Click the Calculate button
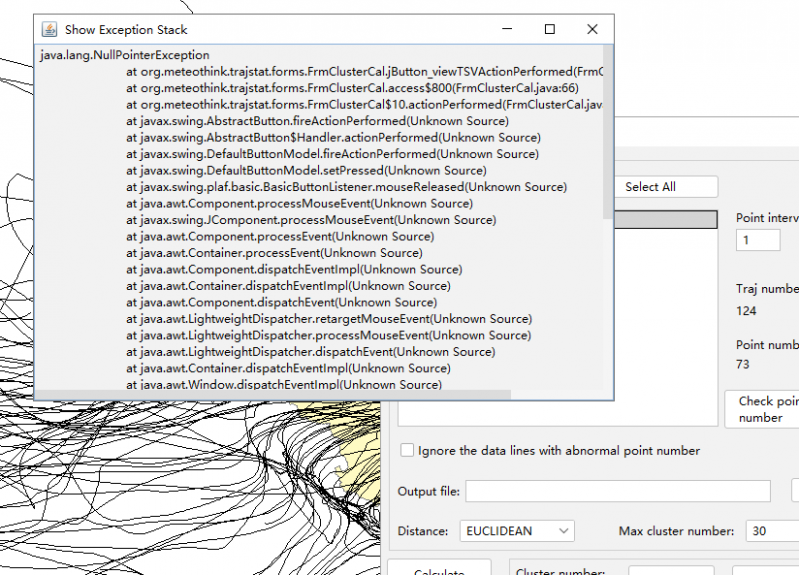 [x=439, y=571]
